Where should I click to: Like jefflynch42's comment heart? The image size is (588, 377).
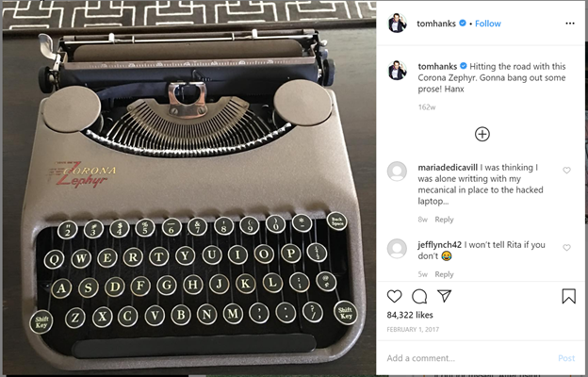click(x=566, y=248)
